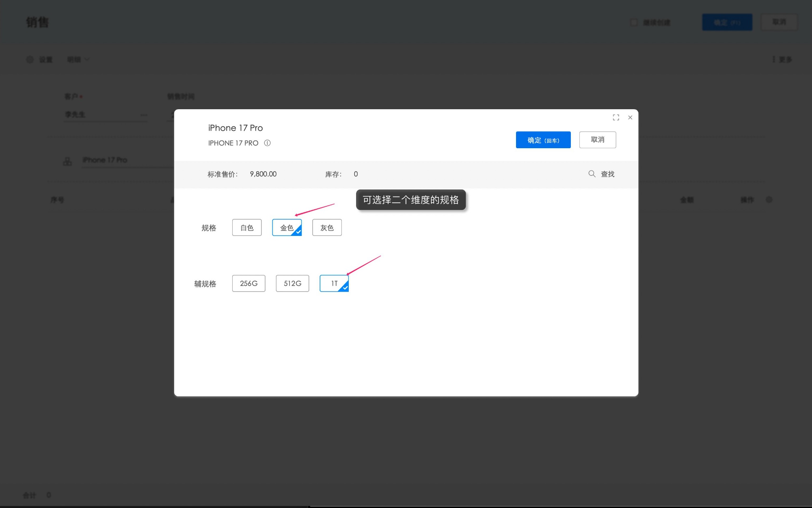Click the magnifier search icon
The height and width of the screenshot is (508, 812).
point(592,174)
